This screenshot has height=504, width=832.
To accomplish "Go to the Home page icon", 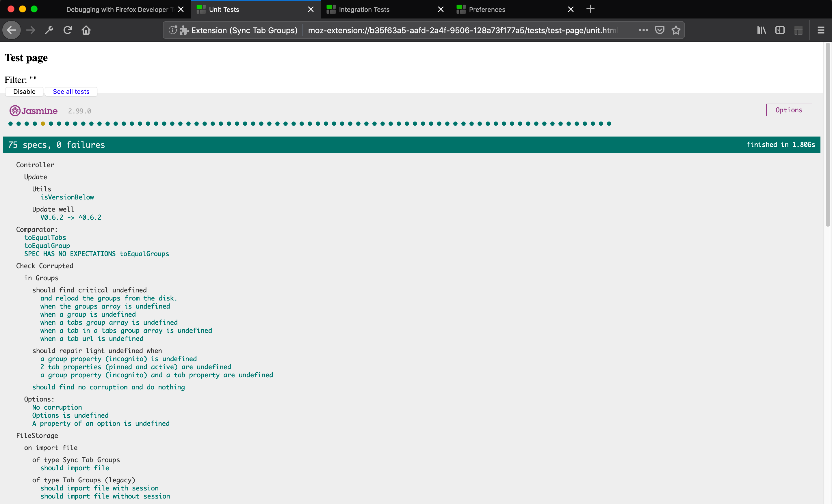I will tap(86, 30).
